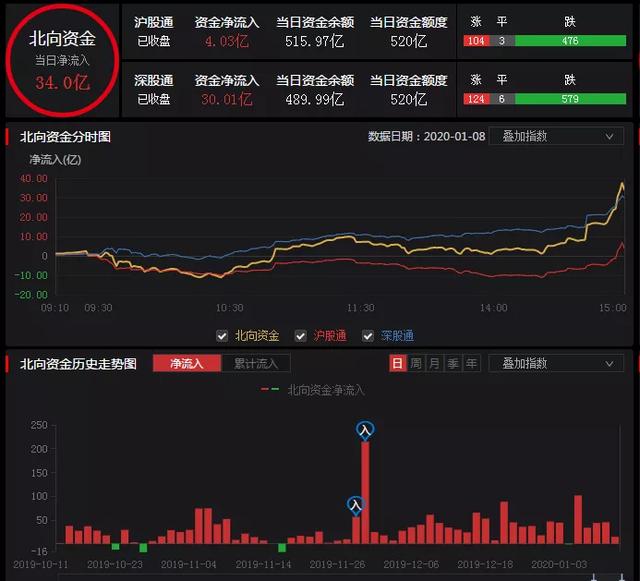Viewport: 640px width, 581px height.
Task: Click the 北向资金净流入 legend entry
Action: pos(313,390)
